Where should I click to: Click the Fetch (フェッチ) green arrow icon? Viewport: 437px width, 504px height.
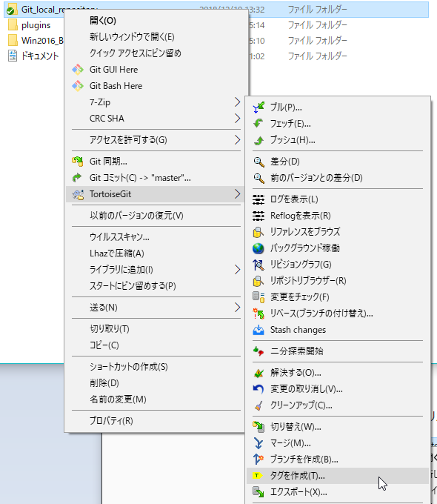pos(258,124)
